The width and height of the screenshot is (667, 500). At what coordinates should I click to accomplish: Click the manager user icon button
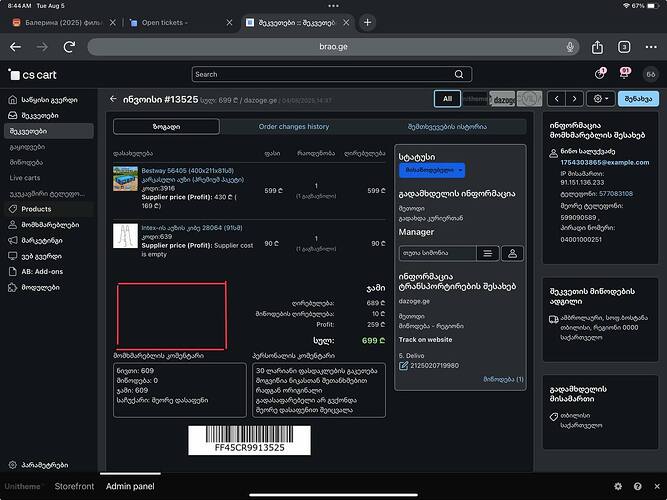[x=512, y=254]
